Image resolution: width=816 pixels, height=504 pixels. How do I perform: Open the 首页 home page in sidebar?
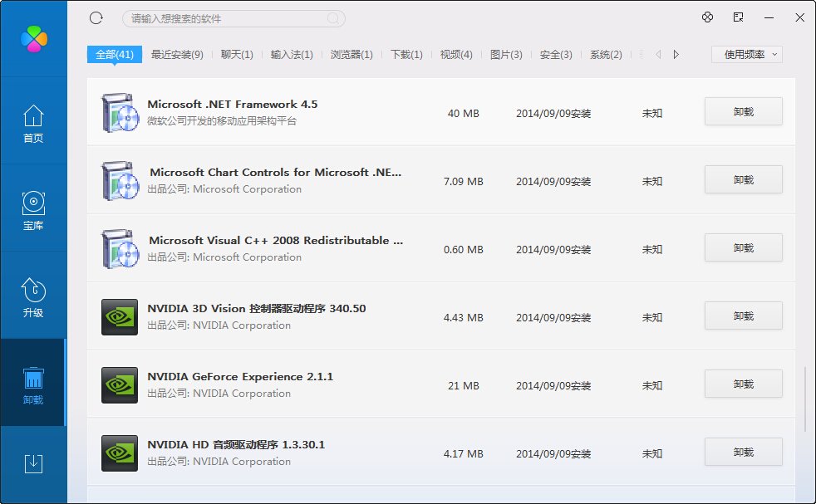tap(33, 129)
